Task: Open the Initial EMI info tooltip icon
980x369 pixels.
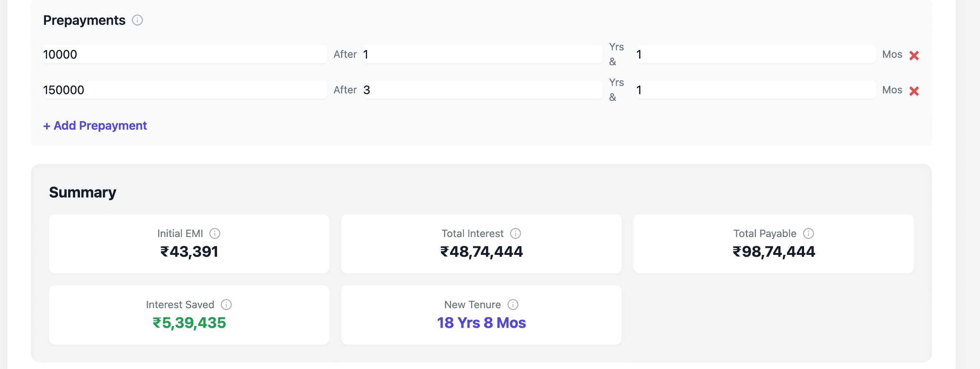Action: pos(214,233)
